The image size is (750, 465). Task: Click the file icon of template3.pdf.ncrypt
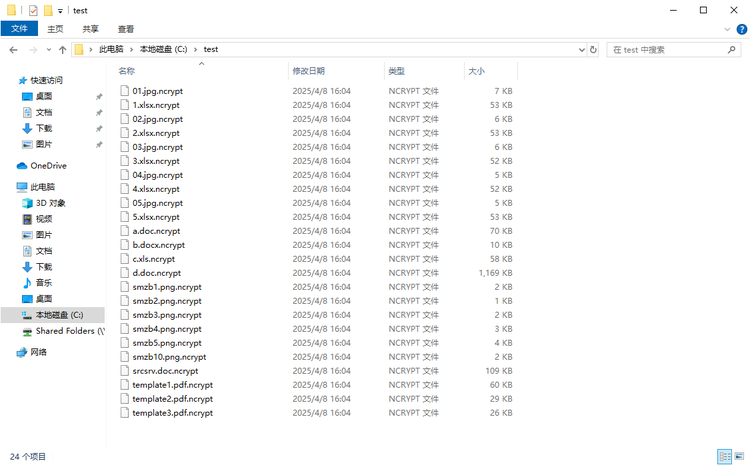pos(124,412)
